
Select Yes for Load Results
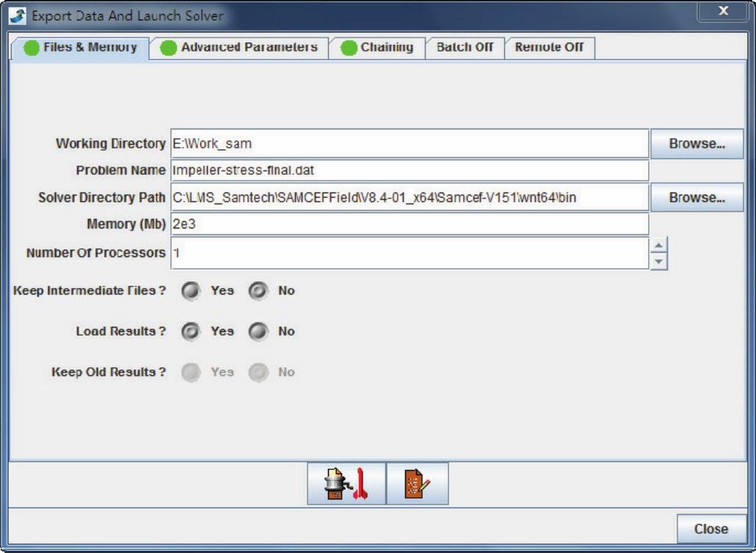[x=191, y=332]
